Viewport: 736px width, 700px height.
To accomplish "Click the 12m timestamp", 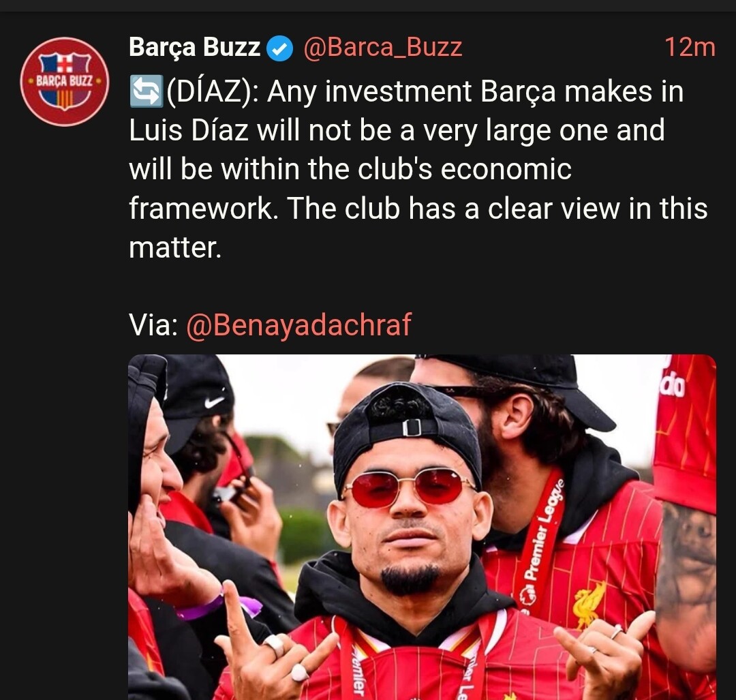I will [x=690, y=48].
